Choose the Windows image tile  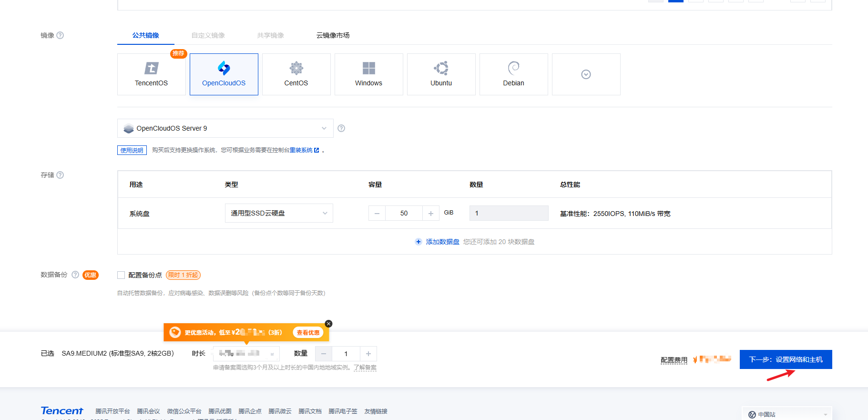pyautogui.click(x=369, y=74)
